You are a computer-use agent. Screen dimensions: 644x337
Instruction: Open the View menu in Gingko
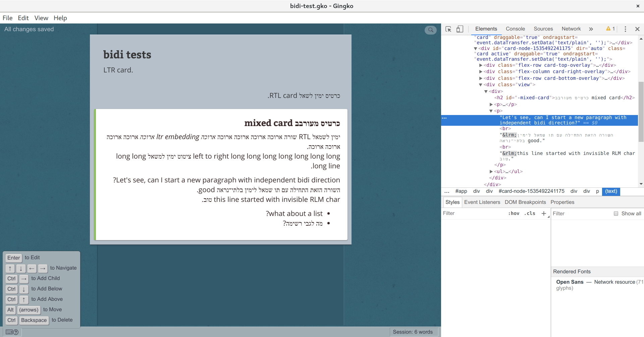[x=41, y=18]
